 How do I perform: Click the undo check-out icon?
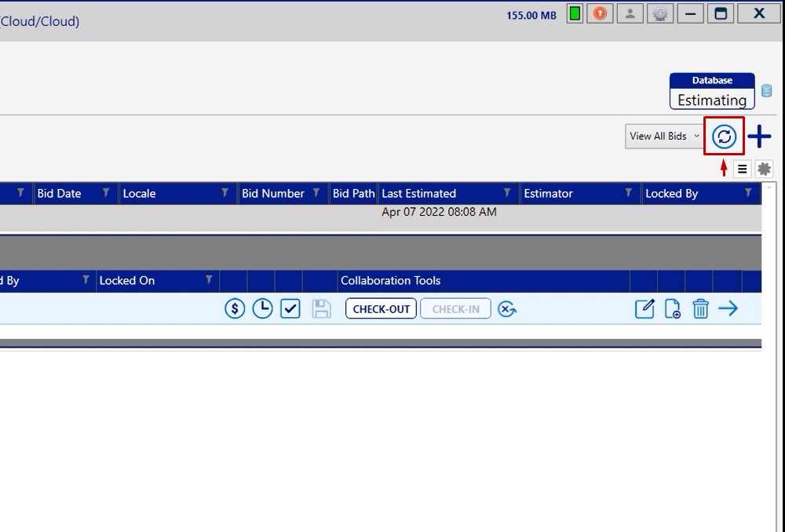[507, 309]
